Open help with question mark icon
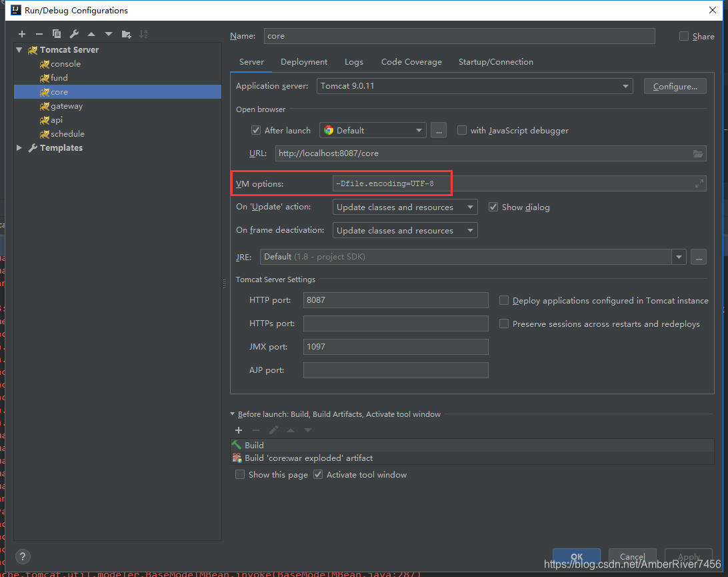Viewport: 728px width, 577px height. point(23,556)
